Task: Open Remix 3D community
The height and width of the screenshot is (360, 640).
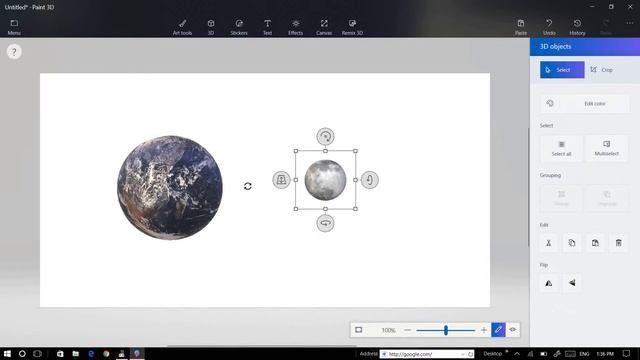Action: 352,27
